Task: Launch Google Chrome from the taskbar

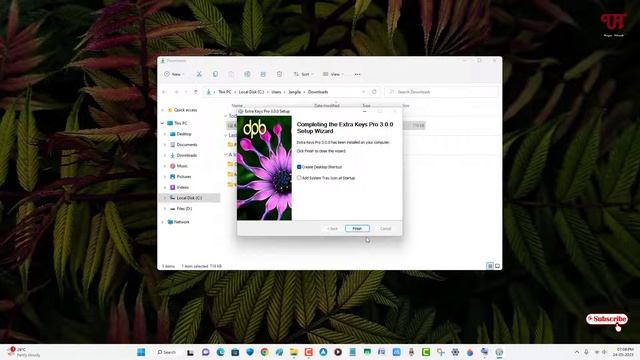Action: tap(264, 352)
